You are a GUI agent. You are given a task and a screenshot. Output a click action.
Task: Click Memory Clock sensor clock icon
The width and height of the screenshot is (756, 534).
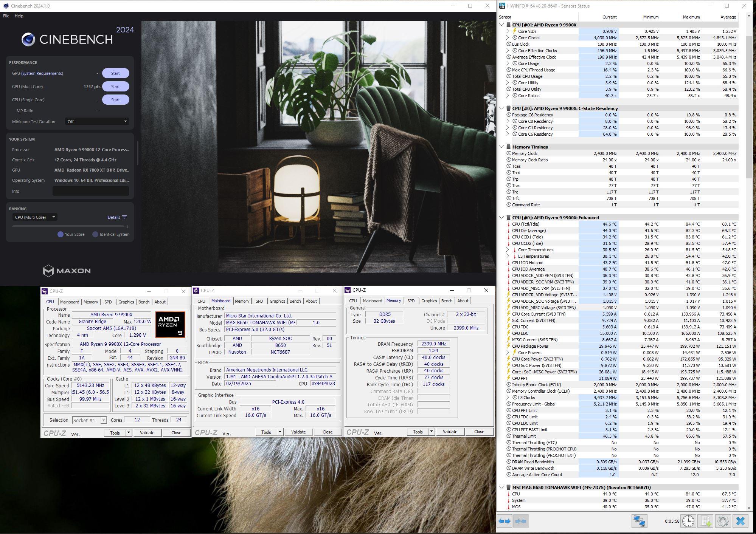[509, 153]
